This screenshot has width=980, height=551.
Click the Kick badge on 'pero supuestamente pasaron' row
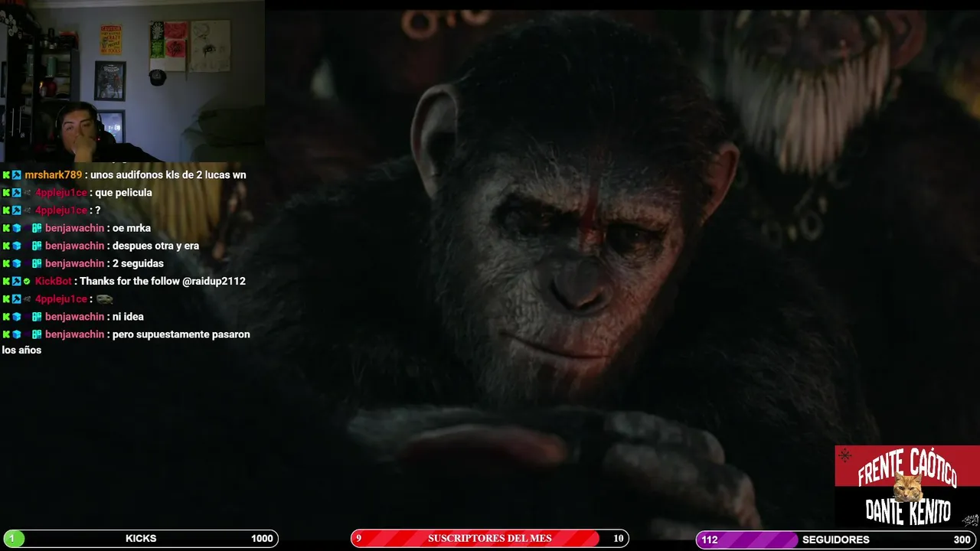pyautogui.click(x=6, y=334)
